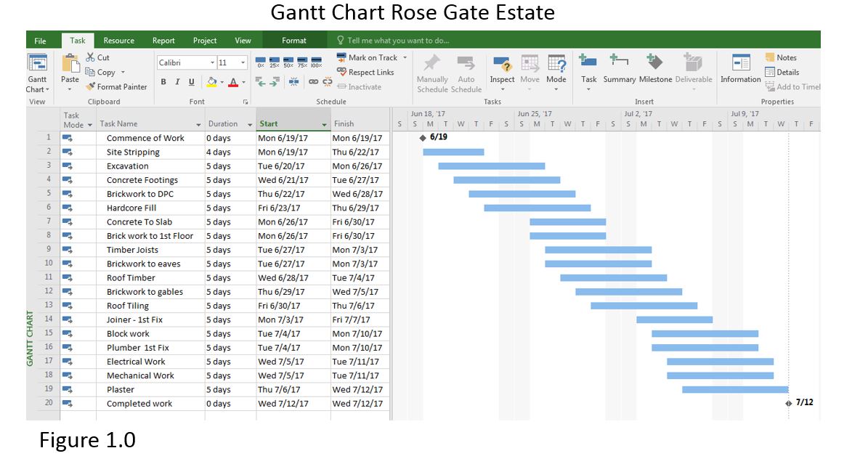Click the Gantt Chart view button

(x=37, y=70)
